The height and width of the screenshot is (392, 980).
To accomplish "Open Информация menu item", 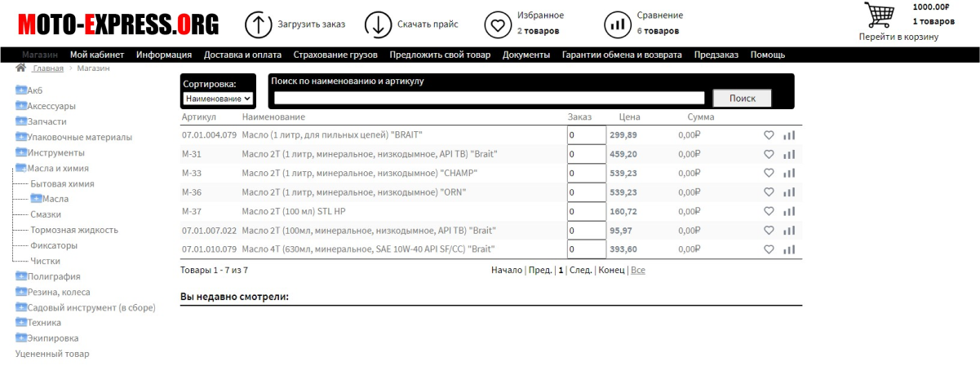I will tap(164, 55).
